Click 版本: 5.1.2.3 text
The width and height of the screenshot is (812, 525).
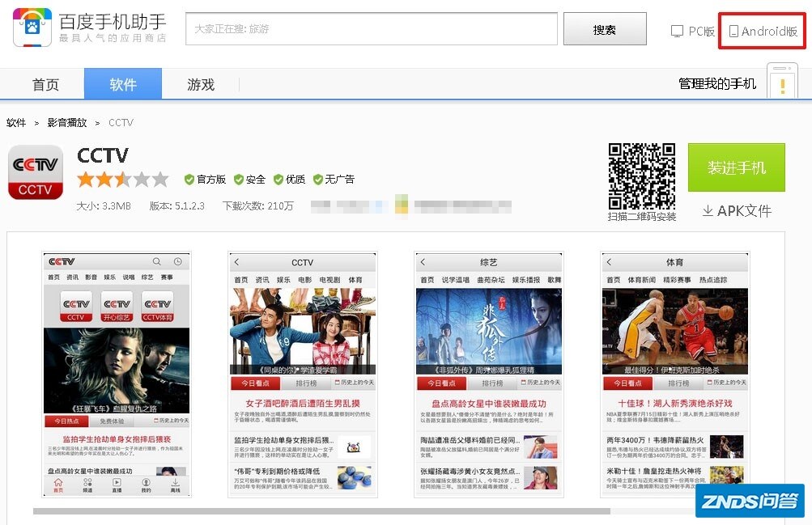click(x=177, y=205)
